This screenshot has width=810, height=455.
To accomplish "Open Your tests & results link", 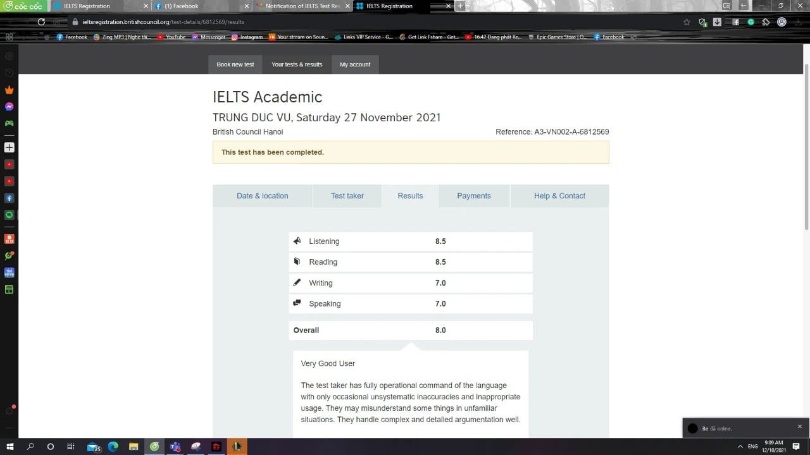I will click(297, 64).
